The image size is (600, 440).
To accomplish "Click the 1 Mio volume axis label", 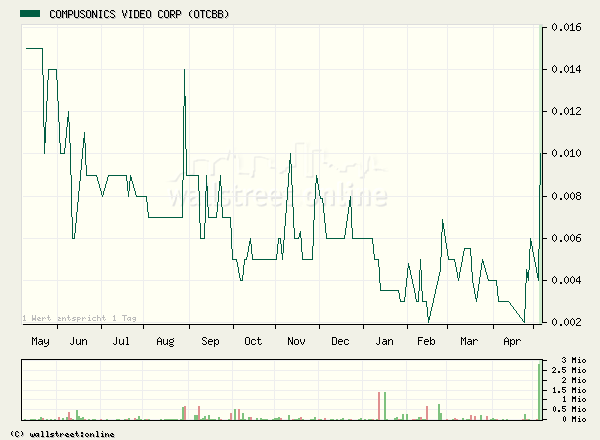I will coord(574,399).
